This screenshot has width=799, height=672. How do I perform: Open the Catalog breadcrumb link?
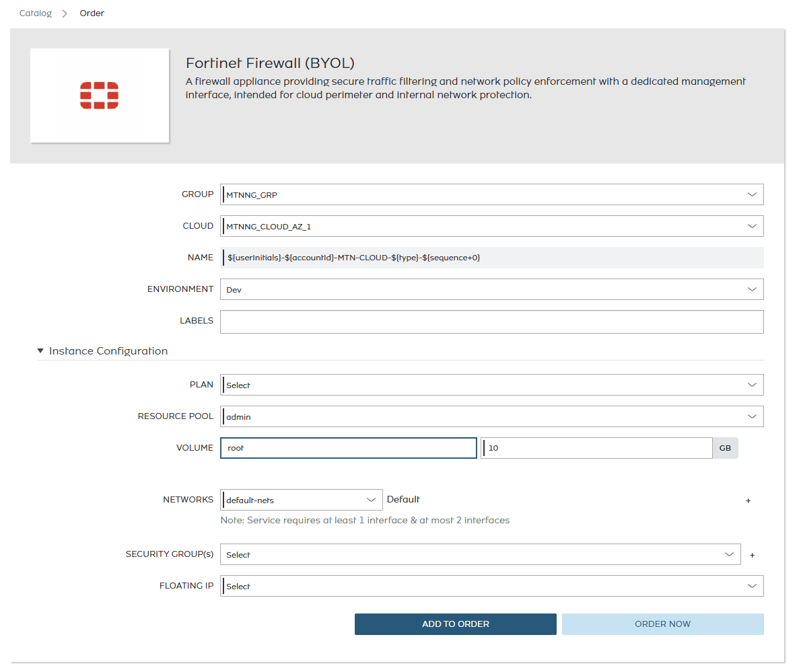point(36,13)
